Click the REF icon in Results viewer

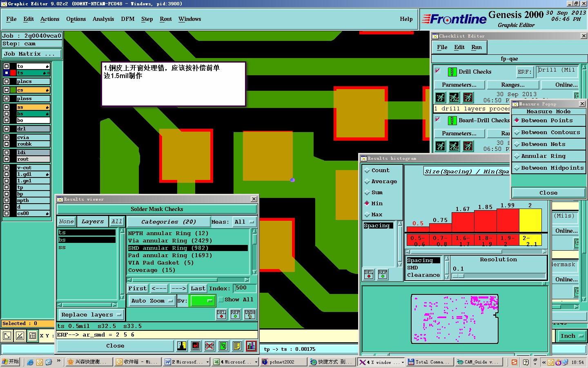235,314
